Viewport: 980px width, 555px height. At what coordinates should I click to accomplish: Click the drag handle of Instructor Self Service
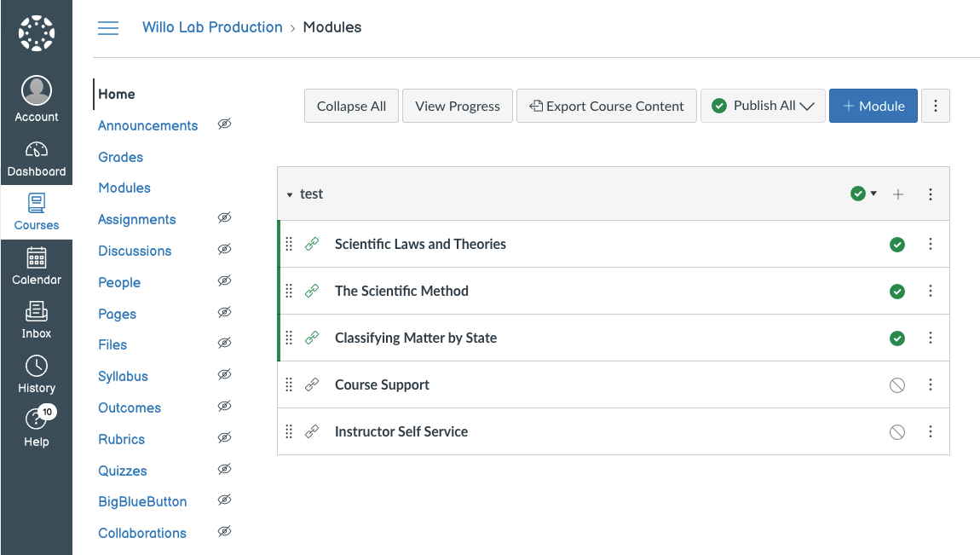click(x=289, y=431)
